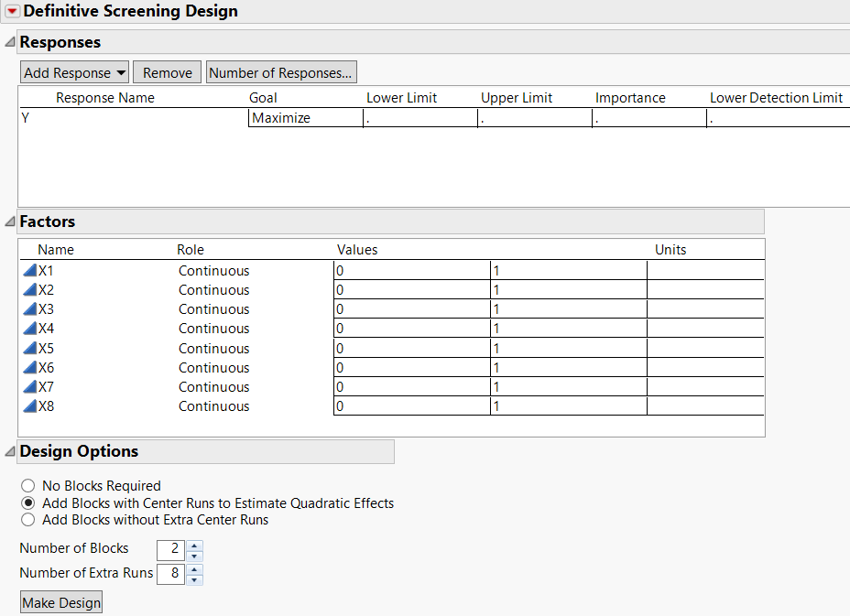Click the continuous factor icon for X4
Screen dimensions: 850x616
[x=30, y=329]
